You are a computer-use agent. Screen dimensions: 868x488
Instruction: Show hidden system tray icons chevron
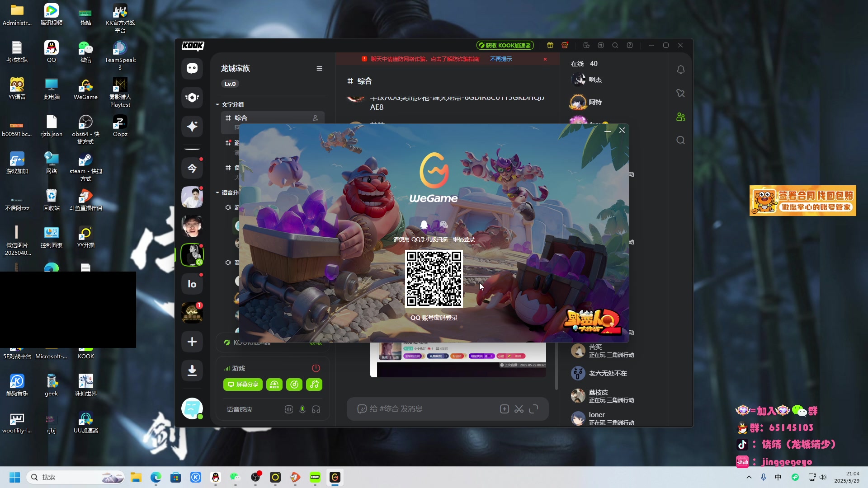point(749,477)
